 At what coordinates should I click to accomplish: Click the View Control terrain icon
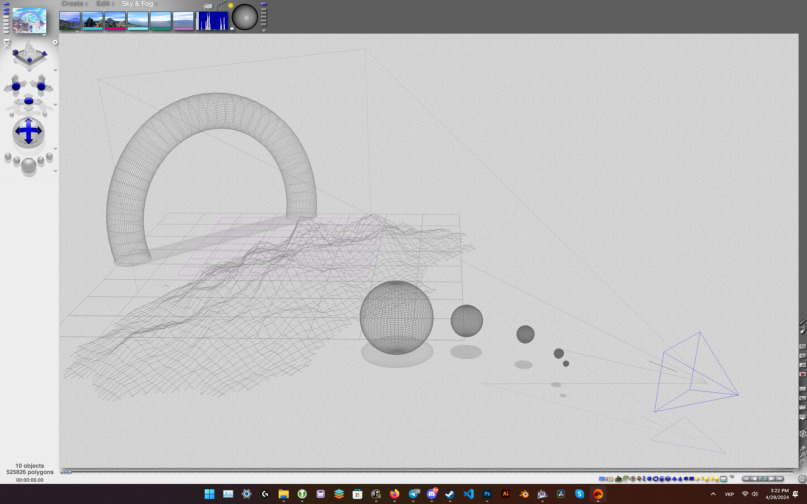(28, 53)
